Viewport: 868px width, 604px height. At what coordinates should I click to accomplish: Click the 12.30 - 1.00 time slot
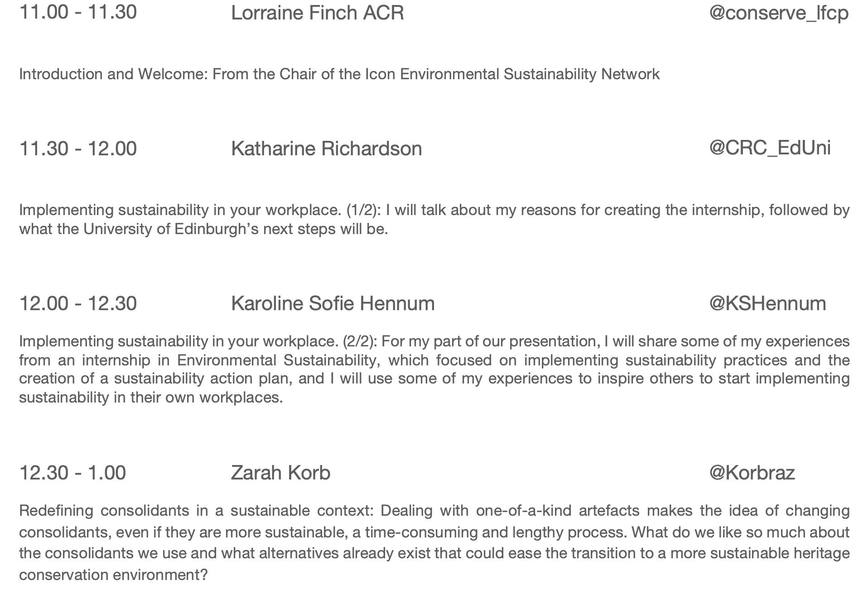click(72, 473)
